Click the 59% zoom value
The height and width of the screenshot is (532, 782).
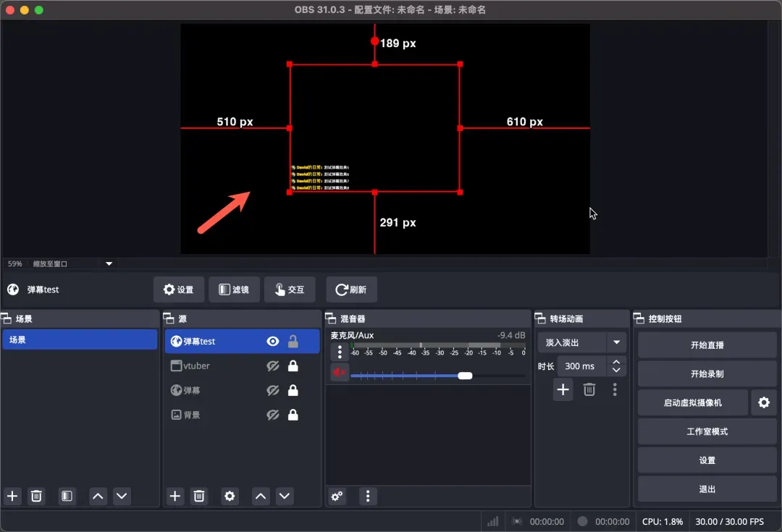coord(15,263)
